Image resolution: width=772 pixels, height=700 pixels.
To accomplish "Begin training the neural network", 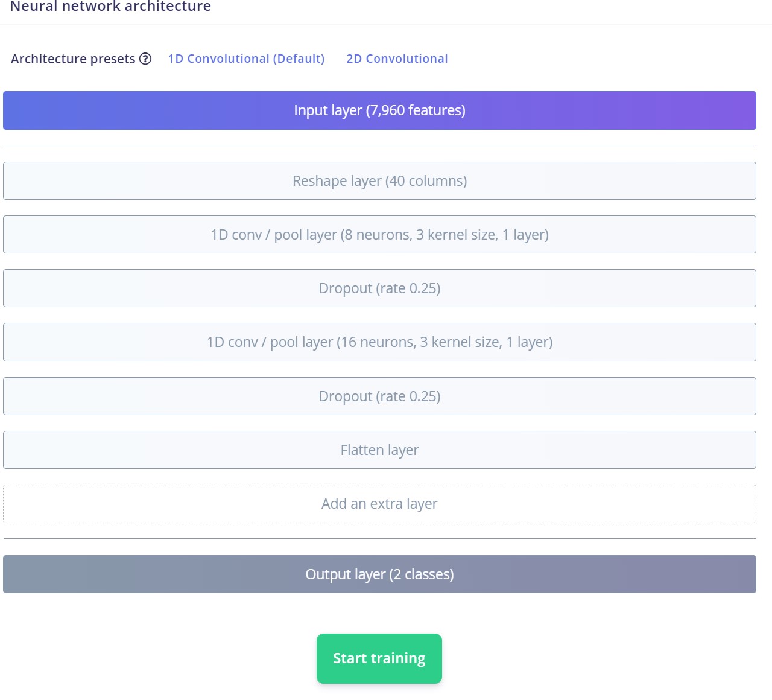I will (379, 658).
